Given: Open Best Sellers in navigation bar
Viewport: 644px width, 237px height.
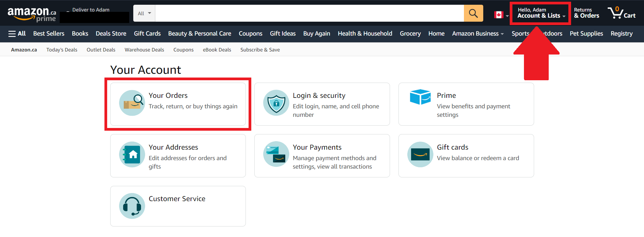Looking at the screenshot, I should [x=49, y=34].
